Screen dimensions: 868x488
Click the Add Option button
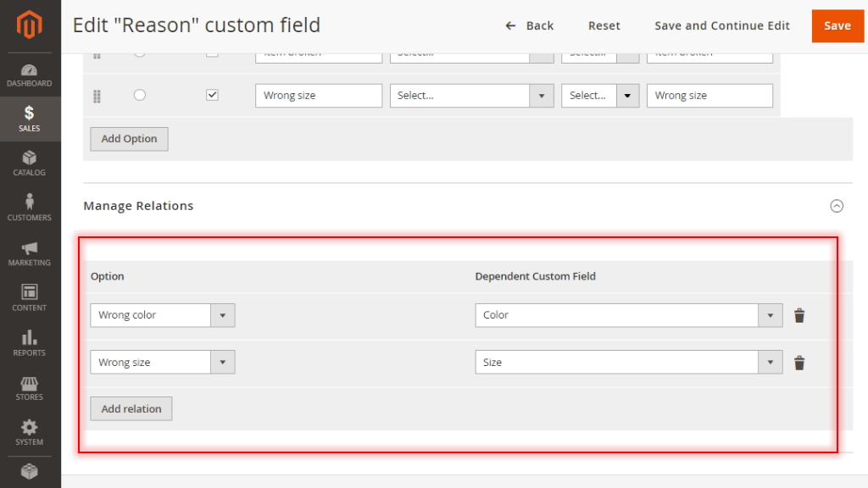click(129, 139)
